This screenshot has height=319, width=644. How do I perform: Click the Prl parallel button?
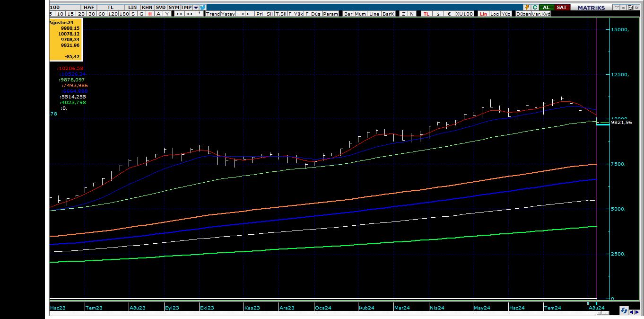click(260, 14)
